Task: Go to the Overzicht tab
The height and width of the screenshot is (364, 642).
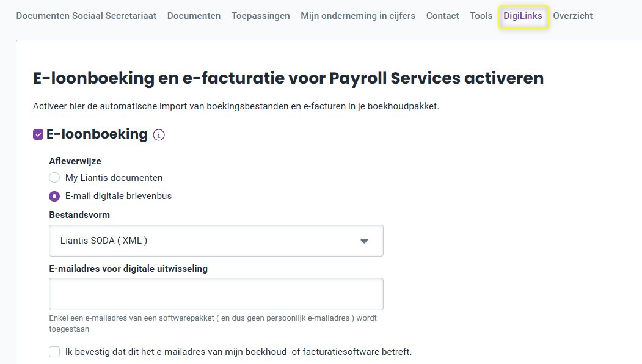Action: tap(573, 16)
